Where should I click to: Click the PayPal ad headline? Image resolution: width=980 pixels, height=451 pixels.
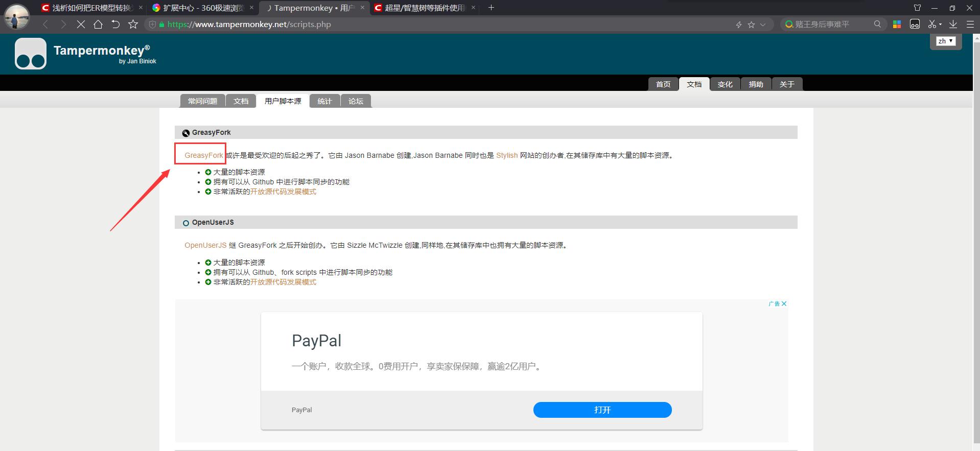(x=316, y=341)
